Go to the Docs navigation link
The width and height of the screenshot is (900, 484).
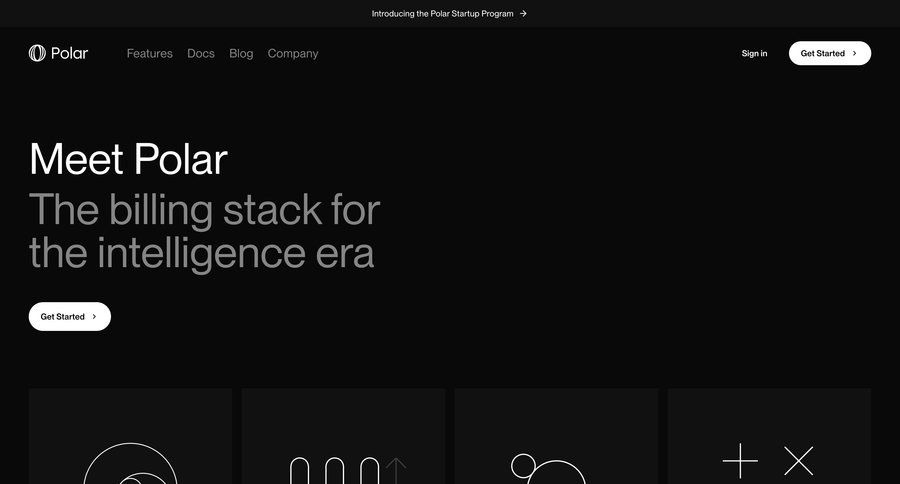coord(201,53)
